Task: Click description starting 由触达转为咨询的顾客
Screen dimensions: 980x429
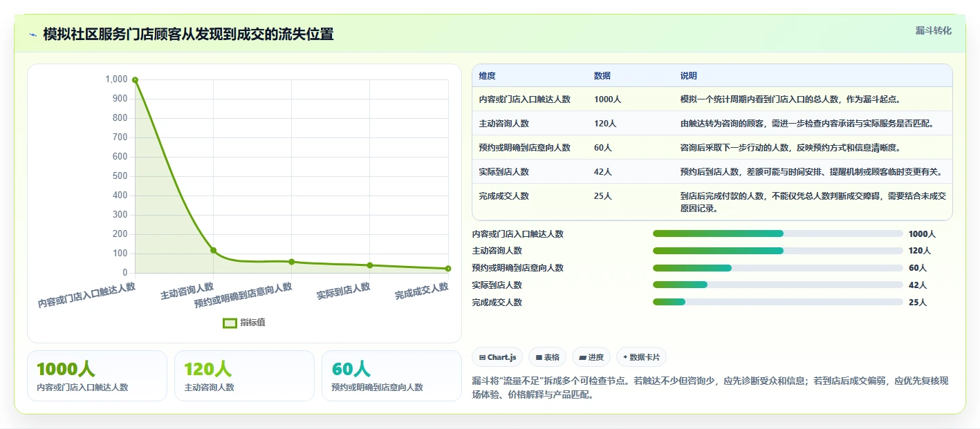Action: (808, 124)
